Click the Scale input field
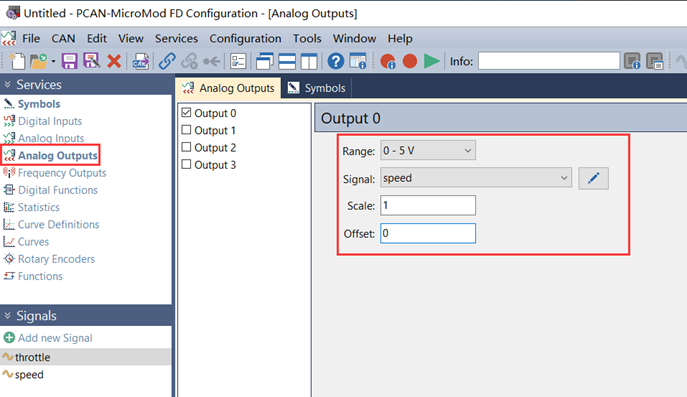Viewport: 687px width, 397px height. pyautogui.click(x=428, y=206)
